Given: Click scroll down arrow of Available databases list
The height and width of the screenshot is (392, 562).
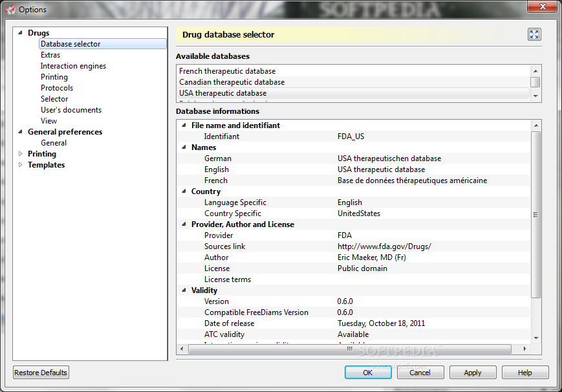Looking at the screenshot, I should coord(535,96).
